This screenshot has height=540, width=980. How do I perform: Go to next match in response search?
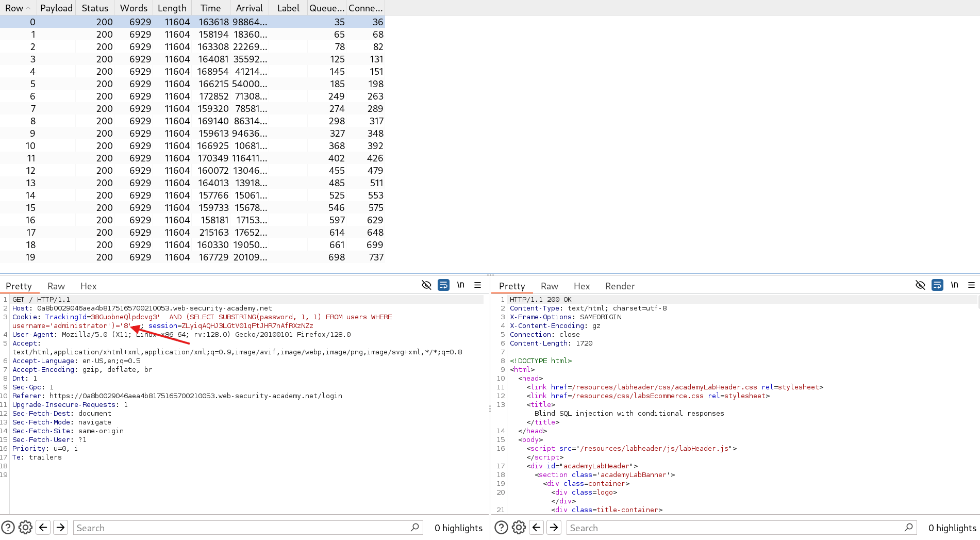(x=554, y=528)
